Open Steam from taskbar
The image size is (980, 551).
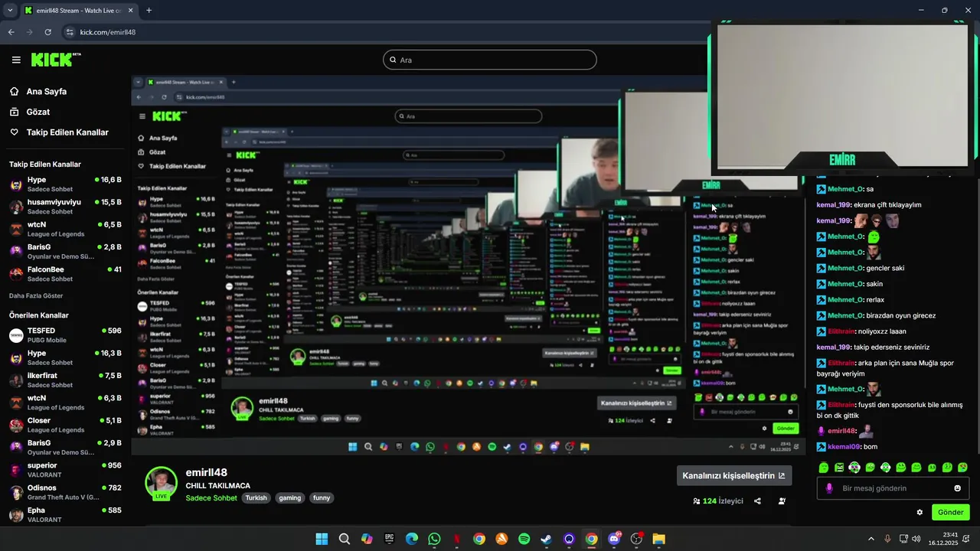click(546, 539)
